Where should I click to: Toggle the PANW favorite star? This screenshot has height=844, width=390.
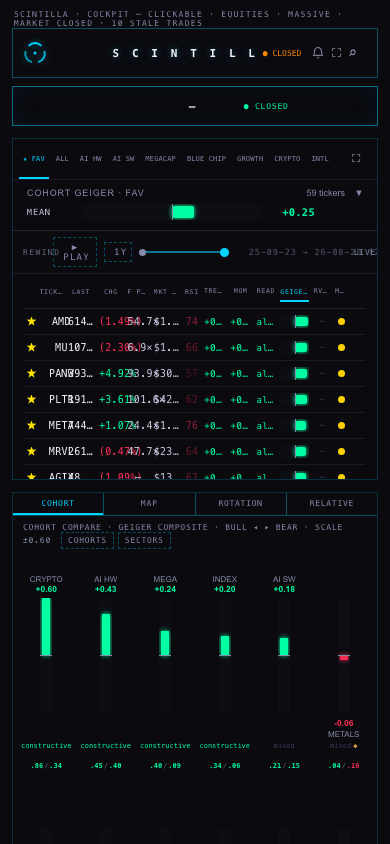click(x=31, y=373)
